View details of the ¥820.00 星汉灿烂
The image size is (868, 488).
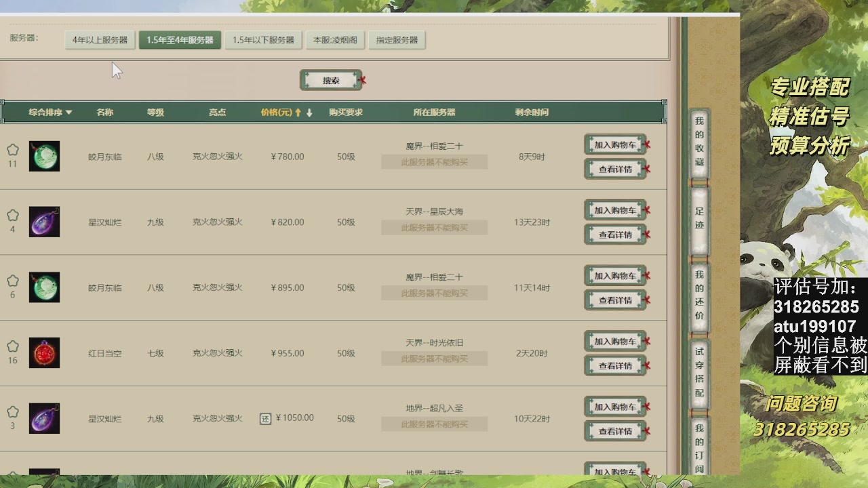pyautogui.click(x=615, y=235)
